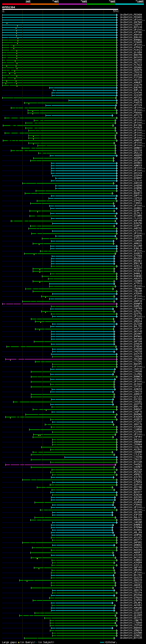Image resolution: width=146 pixels, height=644 pixels.
Task: Click UniRef100_B8AWF8 label
Action: pos(131,304)
